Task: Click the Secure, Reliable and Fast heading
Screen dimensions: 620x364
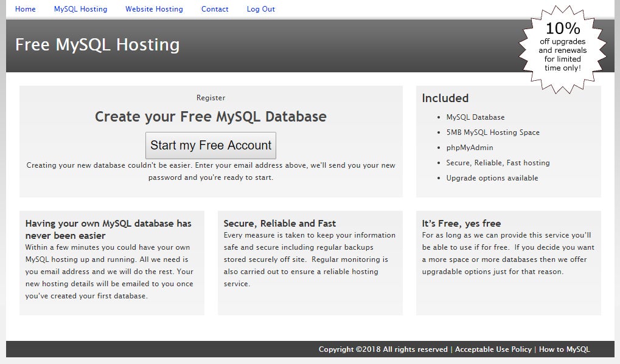Action: [x=279, y=224]
